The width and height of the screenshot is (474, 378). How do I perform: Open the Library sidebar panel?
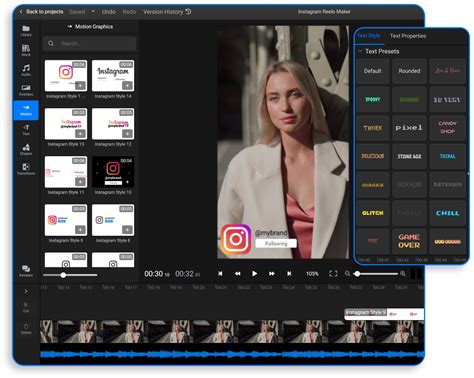coord(26,30)
